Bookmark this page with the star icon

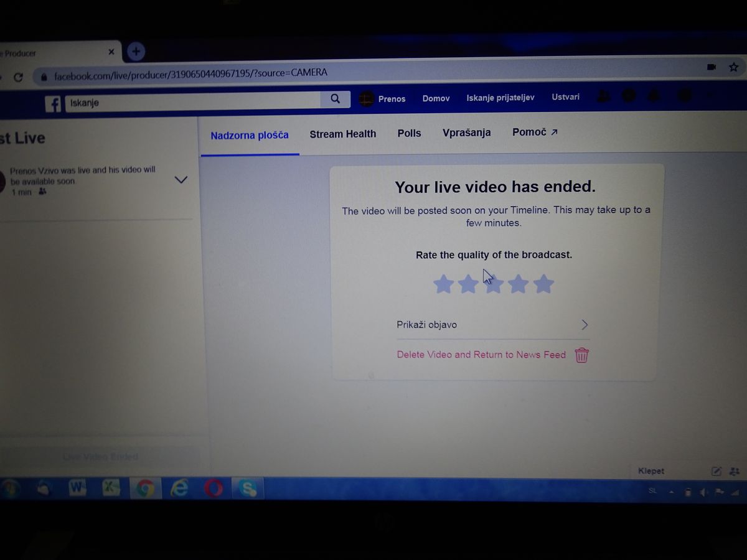pyautogui.click(x=733, y=67)
